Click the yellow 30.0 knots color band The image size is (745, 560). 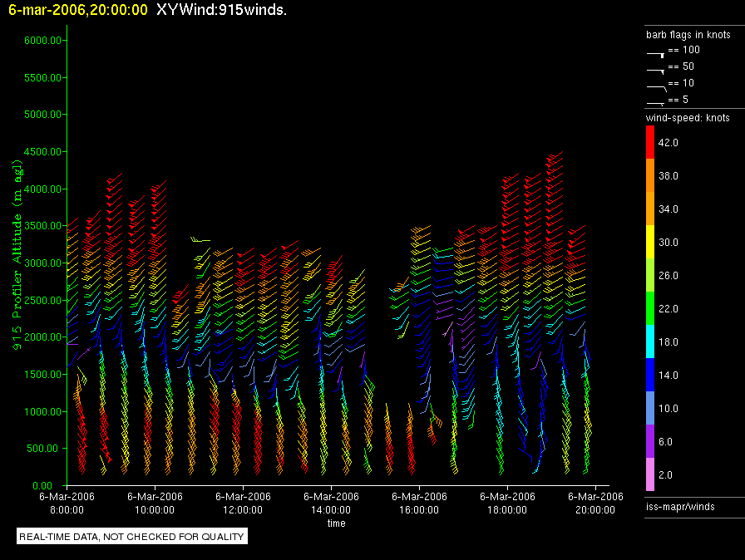click(650, 242)
